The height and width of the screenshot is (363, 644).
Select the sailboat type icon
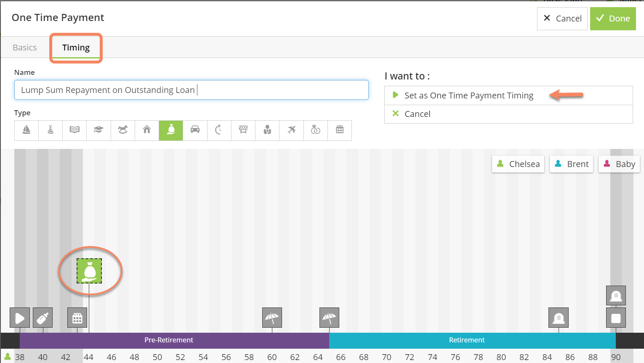point(26,130)
